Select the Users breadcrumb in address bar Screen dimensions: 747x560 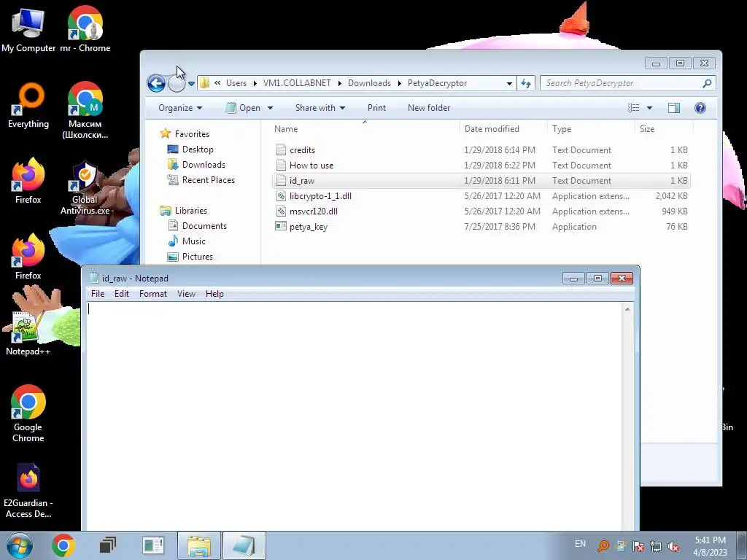point(236,83)
